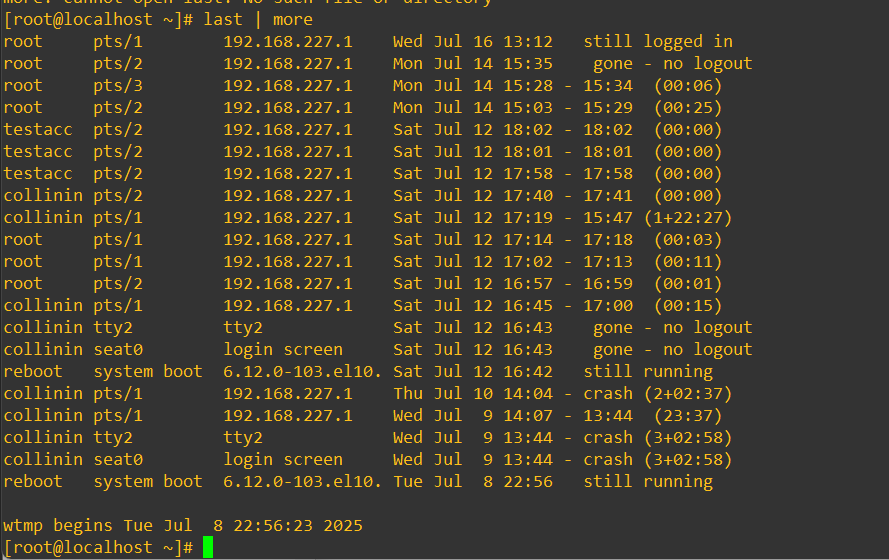
Task: Click the green cursor block at the prompt
Action: tap(208, 547)
